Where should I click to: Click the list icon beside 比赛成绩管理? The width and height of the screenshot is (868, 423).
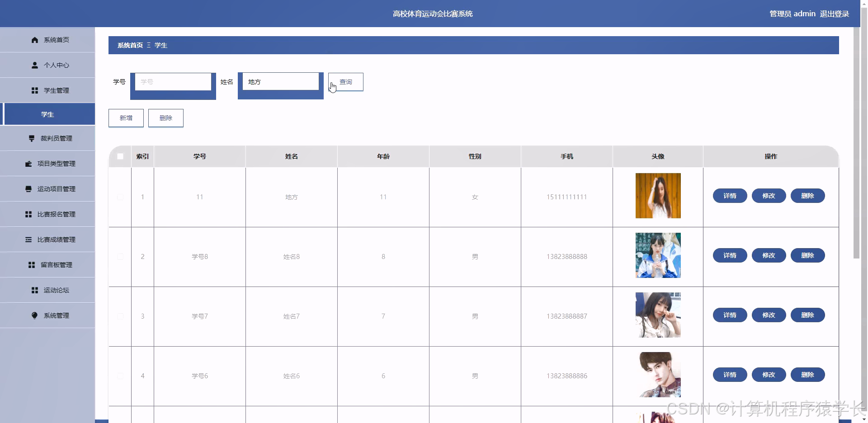click(x=28, y=240)
